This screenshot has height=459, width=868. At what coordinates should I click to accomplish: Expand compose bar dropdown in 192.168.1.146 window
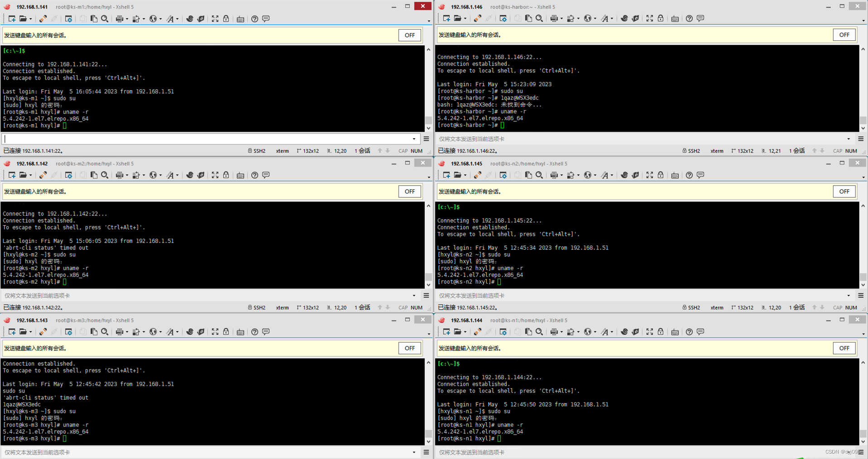(x=849, y=139)
